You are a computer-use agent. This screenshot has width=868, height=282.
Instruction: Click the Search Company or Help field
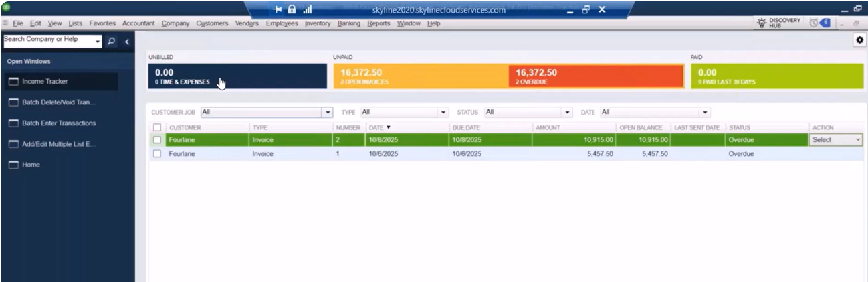[x=48, y=40]
